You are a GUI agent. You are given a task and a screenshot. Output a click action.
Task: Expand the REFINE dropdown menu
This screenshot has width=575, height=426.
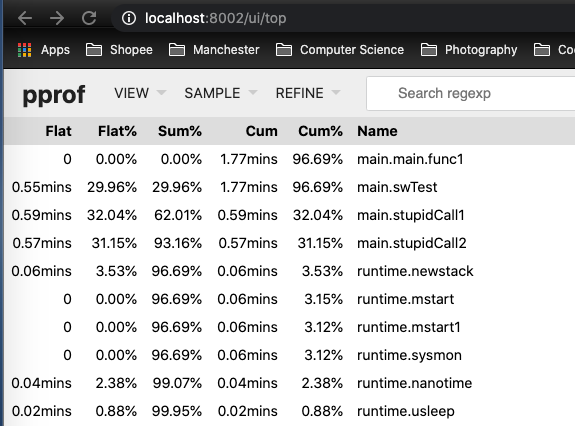point(308,93)
